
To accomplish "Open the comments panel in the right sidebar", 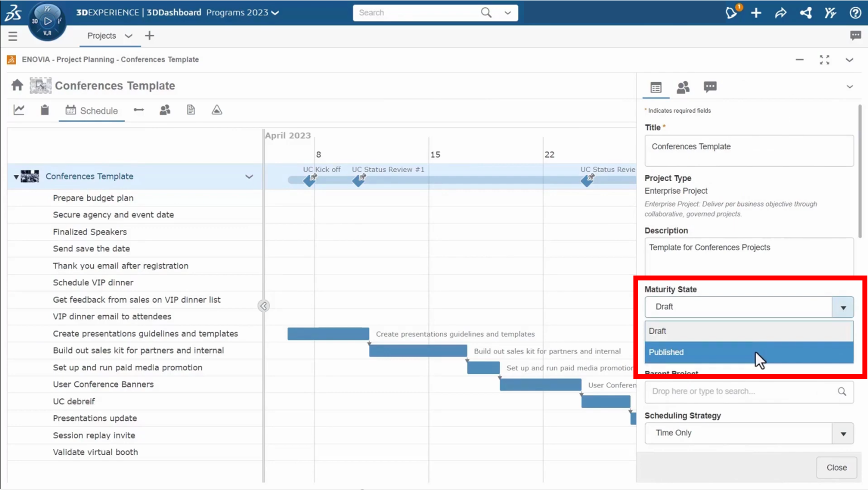I will point(709,87).
